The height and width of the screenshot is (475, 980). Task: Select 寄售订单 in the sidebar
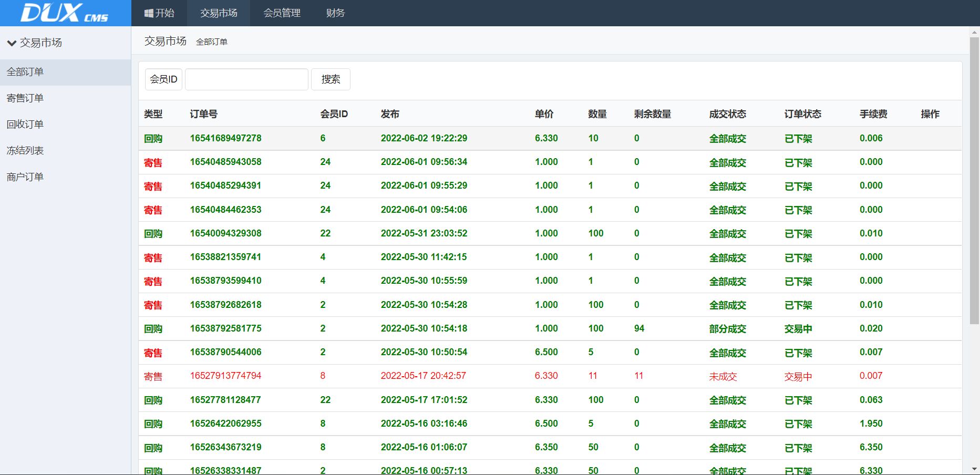coord(65,98)
